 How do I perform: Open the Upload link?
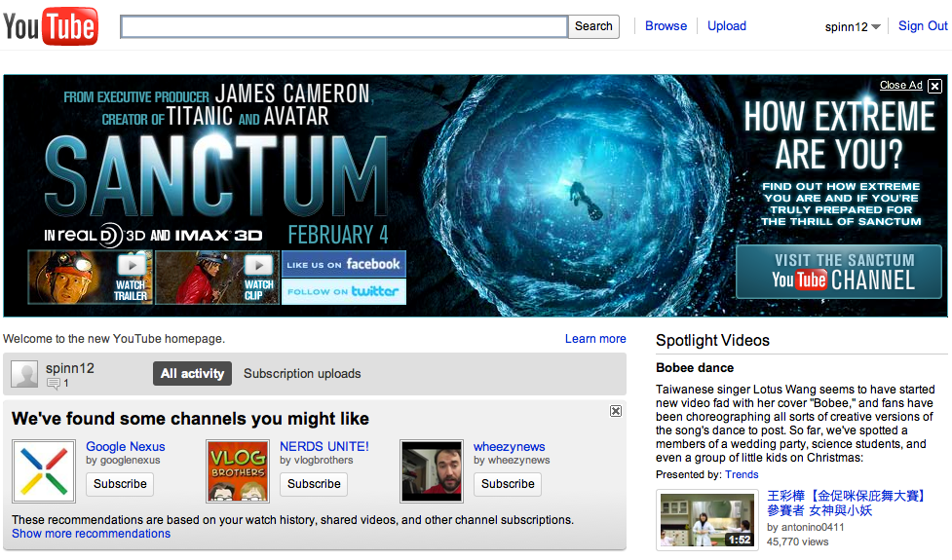point(727,26)
